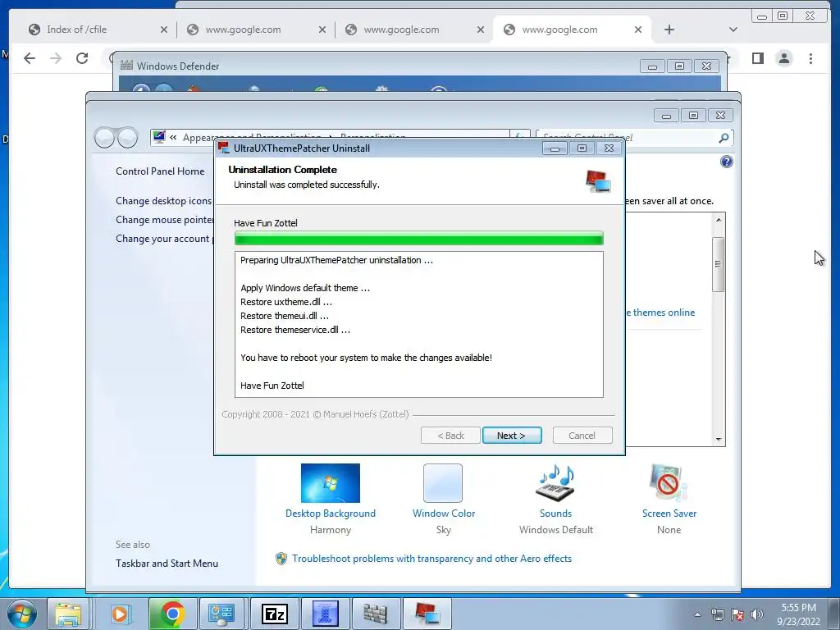Open Chrome tab search dropdown arrow
This screenshot has height=630, width=840.
[x=733, y=30]
